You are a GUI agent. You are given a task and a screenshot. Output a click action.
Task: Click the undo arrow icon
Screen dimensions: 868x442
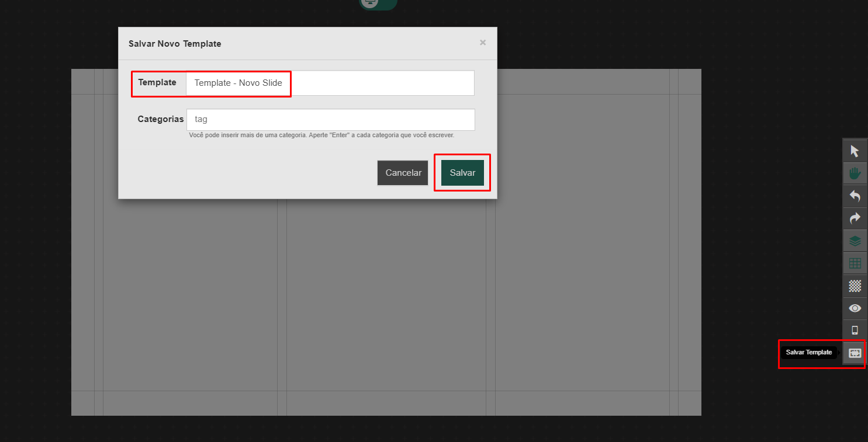click(x=855, y=196)
